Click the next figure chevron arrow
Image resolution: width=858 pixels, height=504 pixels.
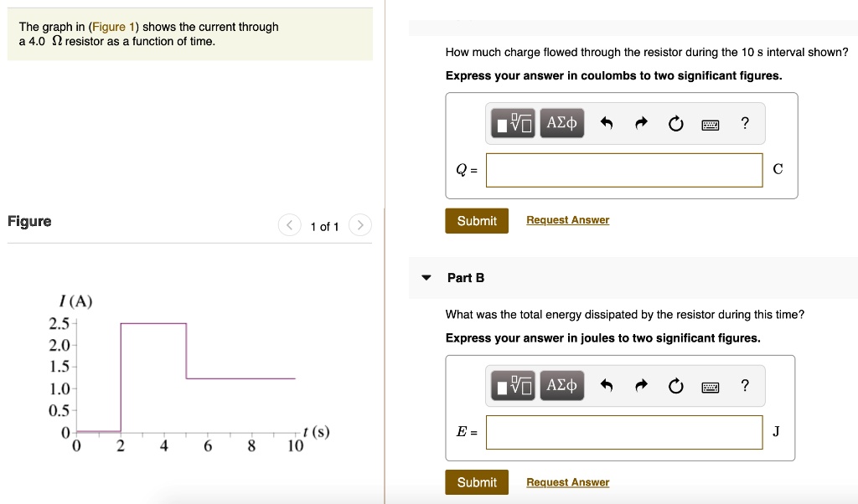click(359, 224)
